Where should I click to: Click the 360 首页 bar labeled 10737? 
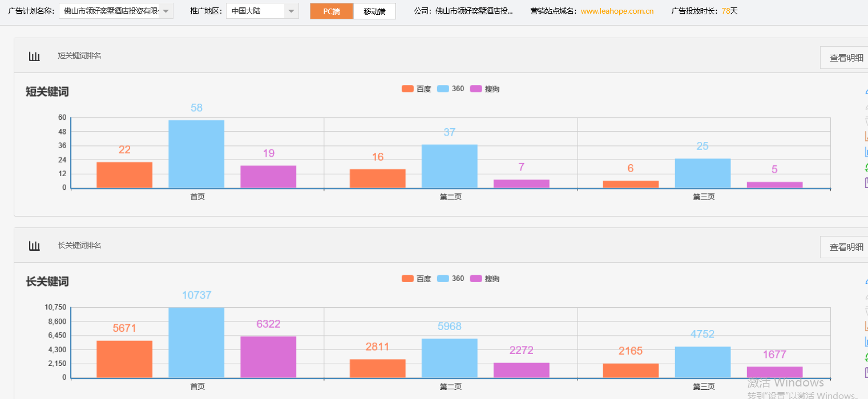[x=196, y=342]
